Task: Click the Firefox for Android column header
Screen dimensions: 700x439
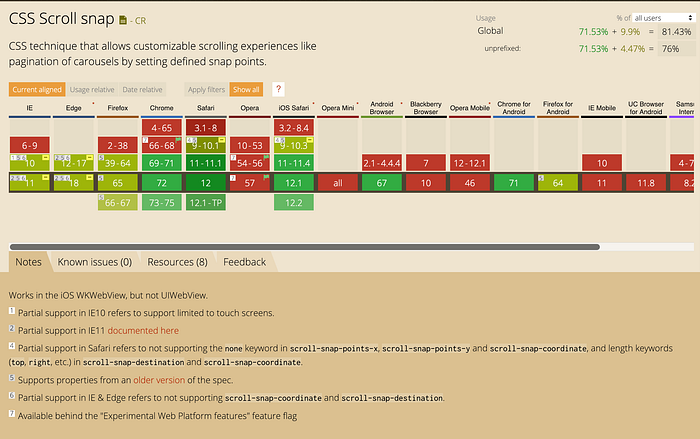Action: click(x=558, y=108)
